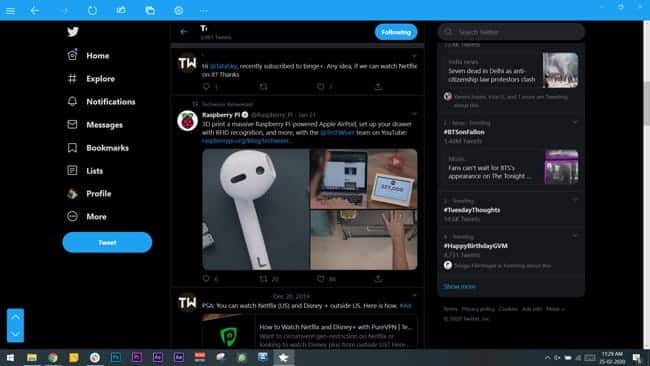
Task: Click the More circle icon in sidebar
Action: 72,216
